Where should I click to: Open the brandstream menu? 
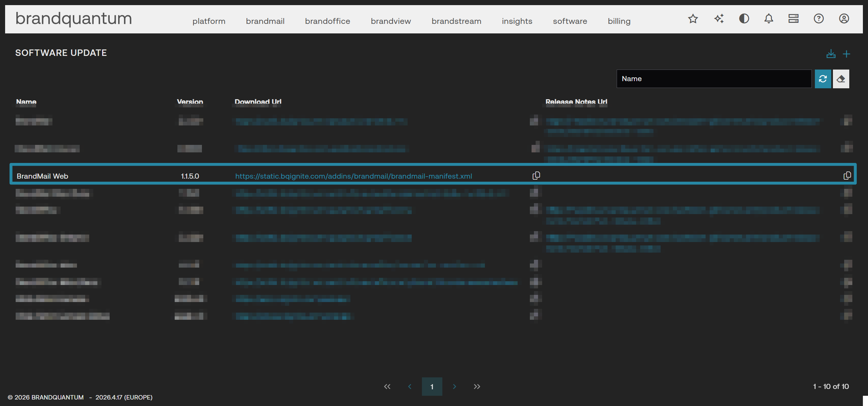456,21
